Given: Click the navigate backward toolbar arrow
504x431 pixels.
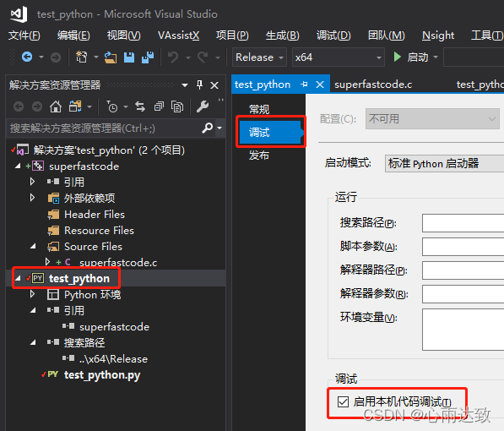Looking at the screenshot, I should 27,57.
